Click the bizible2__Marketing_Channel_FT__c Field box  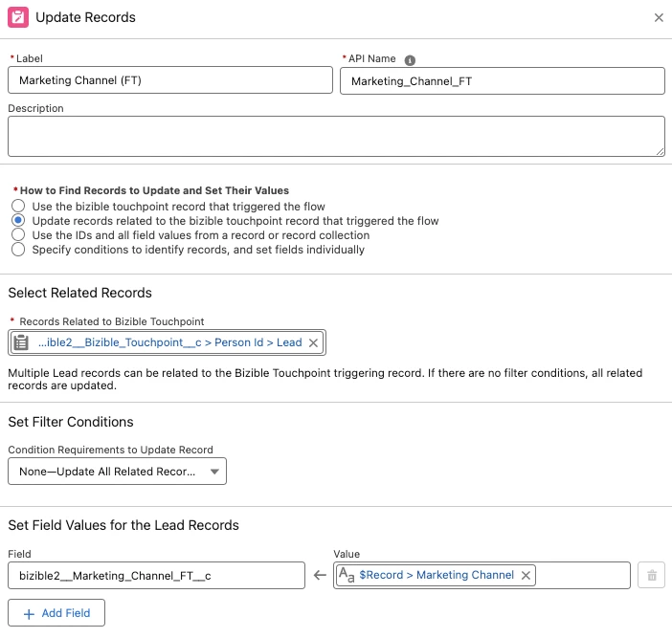click(x=156, y=575)
